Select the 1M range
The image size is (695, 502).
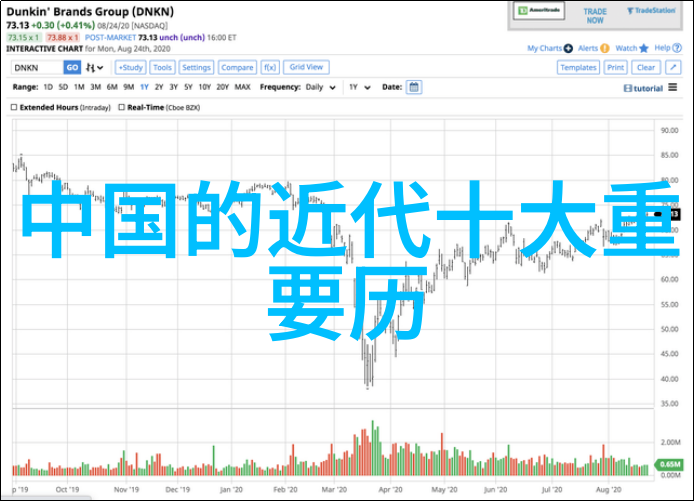(79, 87)
